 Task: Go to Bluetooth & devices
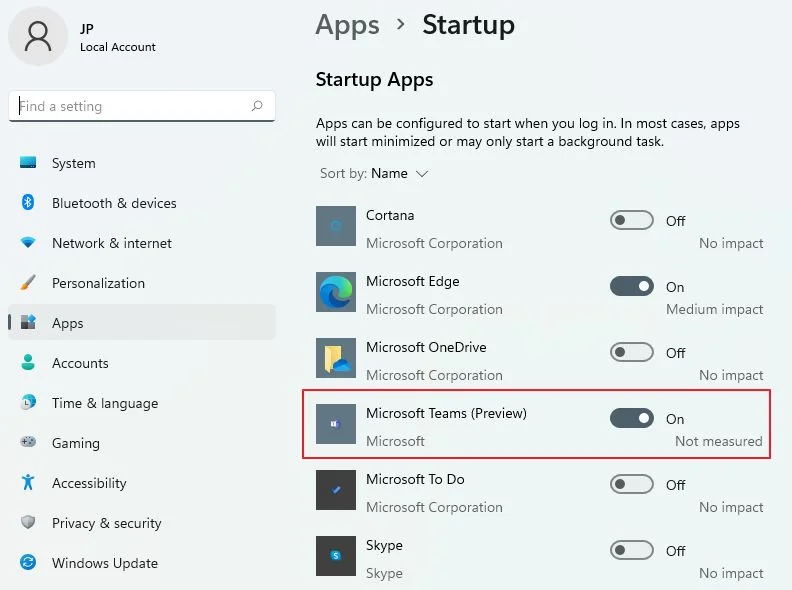pyautogui.click(x=142, y=203)
